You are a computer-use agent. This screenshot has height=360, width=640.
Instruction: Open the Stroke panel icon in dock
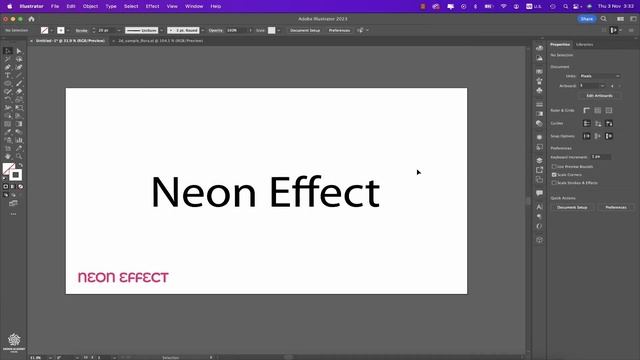[x=539, y=104]
